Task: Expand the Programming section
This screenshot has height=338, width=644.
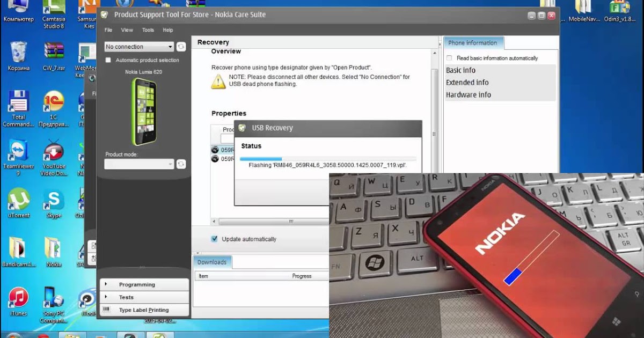Action: [144, 284]
